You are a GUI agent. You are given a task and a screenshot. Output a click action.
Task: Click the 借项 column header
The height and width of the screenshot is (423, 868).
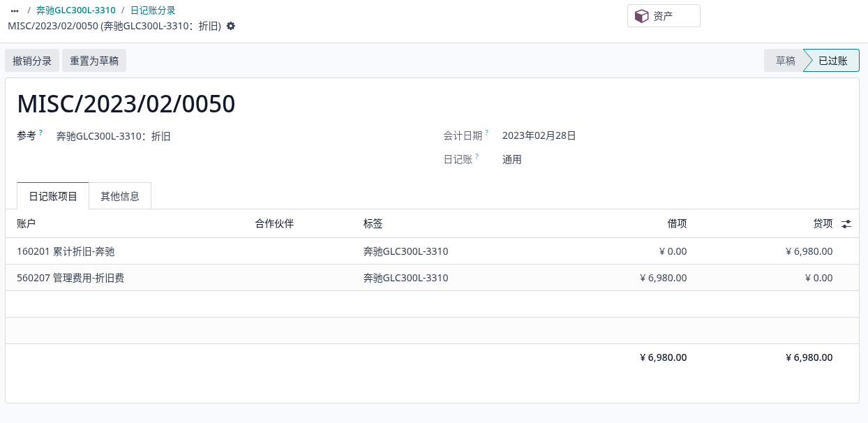click(677, 223)
